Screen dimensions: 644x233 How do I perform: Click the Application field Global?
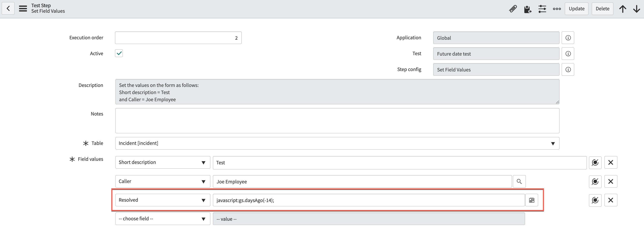click(496, 38)
